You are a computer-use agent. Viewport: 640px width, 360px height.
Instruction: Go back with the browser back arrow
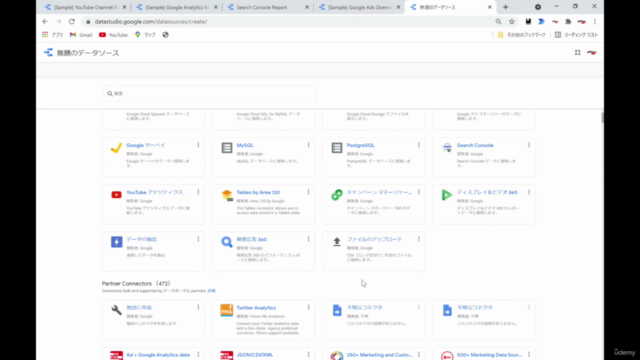pyautogui.click(x=45, y=21)
